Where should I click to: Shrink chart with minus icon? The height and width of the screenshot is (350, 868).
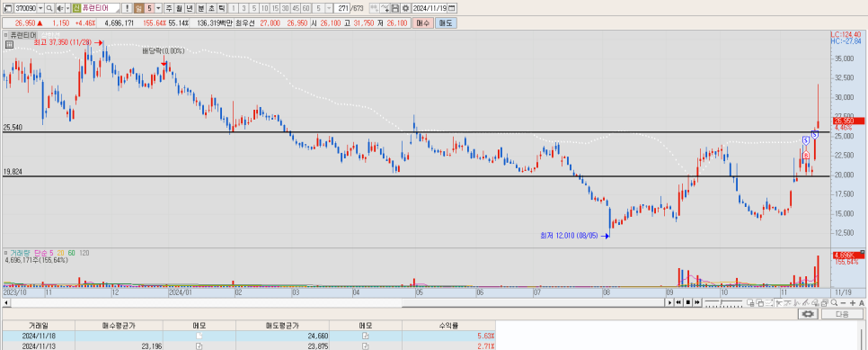tap(843, 303)
